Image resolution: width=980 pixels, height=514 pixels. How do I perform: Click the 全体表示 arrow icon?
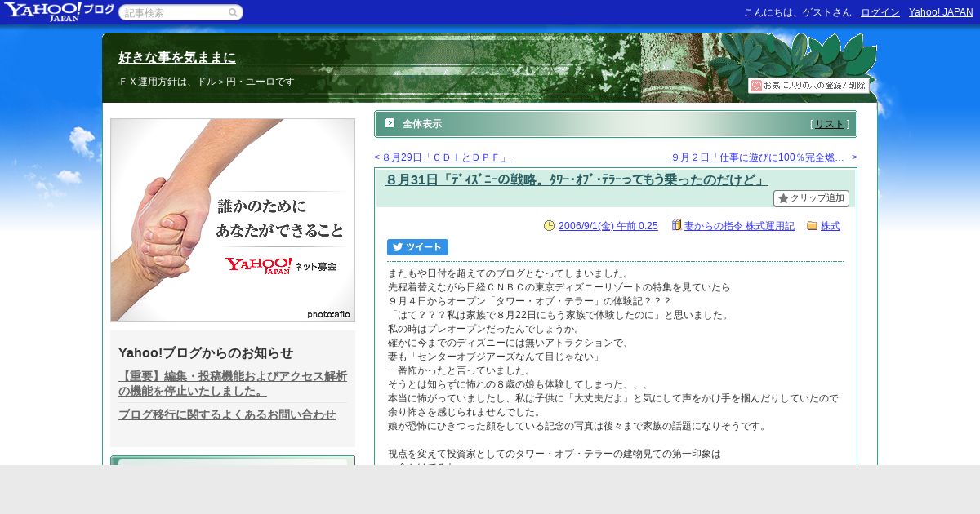[x=390, y=123]
